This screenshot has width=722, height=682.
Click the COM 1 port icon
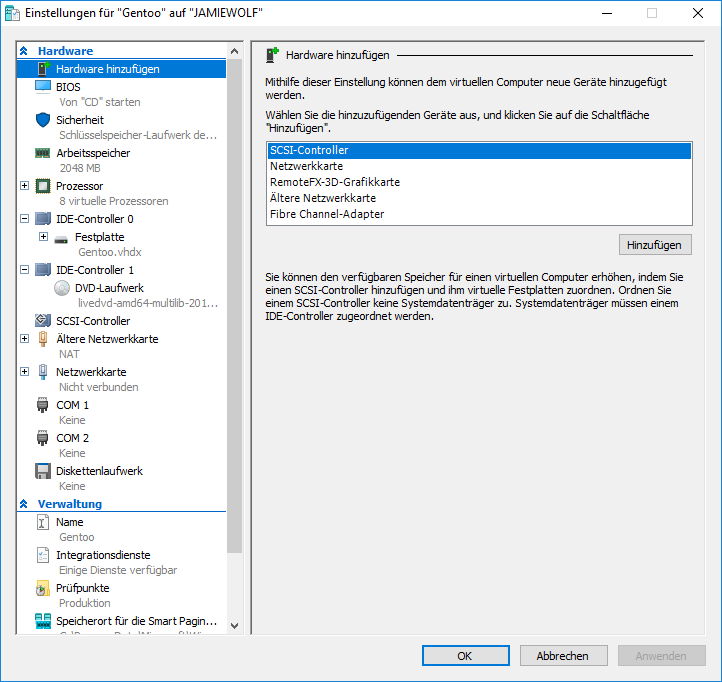click(x=43, y=405)
